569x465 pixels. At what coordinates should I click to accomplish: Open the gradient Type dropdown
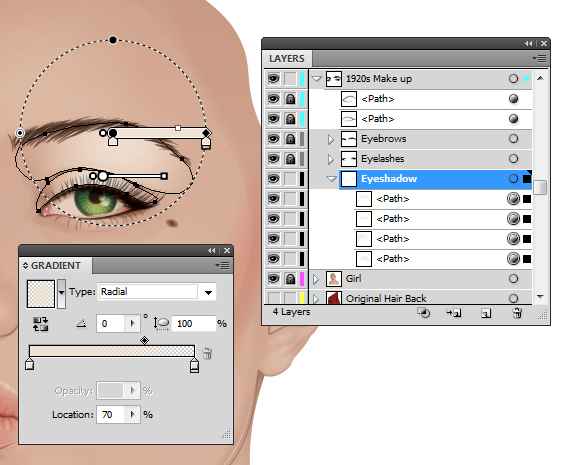tap(208, 292)
